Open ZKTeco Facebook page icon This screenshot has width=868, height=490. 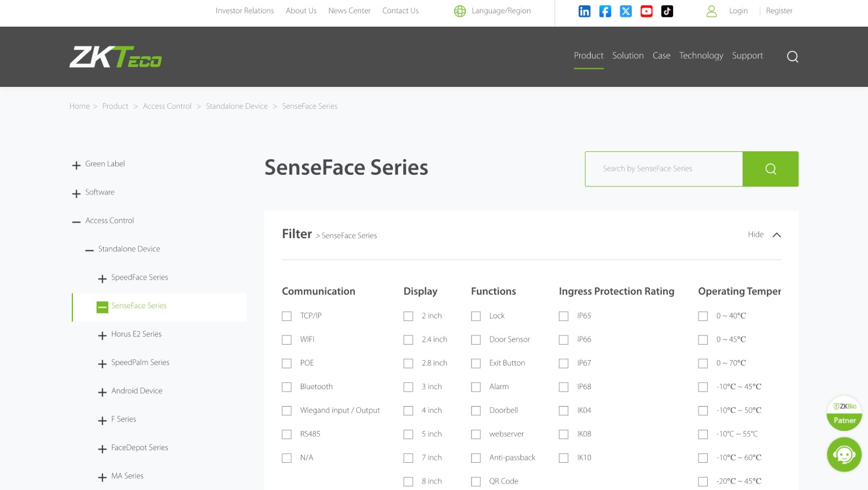coord(605,11)
